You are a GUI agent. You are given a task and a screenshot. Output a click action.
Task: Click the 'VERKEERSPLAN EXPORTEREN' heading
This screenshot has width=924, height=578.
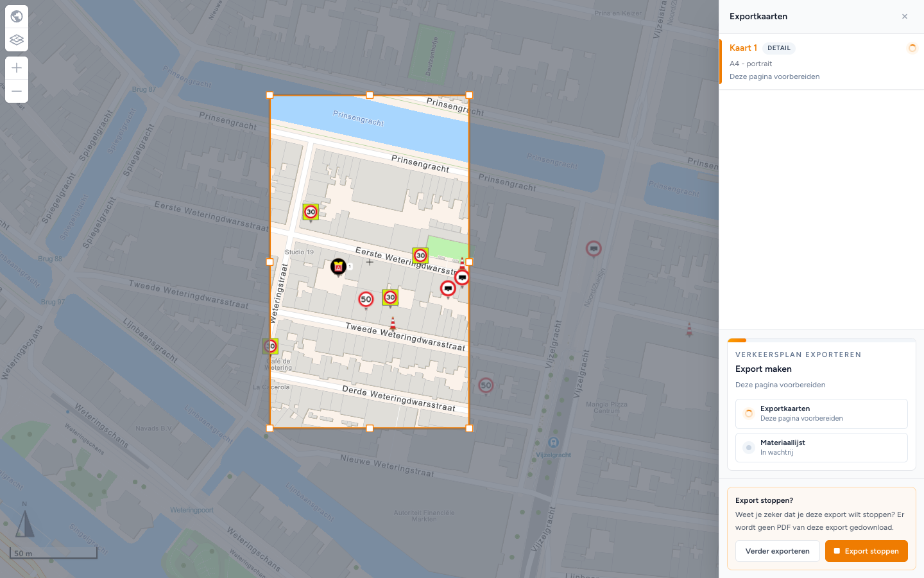(x=798, y=355)
